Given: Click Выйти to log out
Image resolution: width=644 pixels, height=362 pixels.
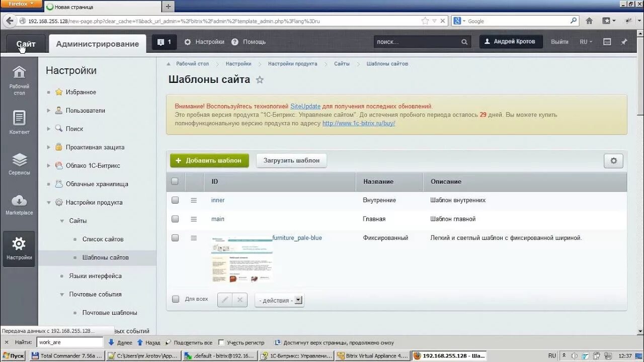Looking at the screenshot, I should pos(559,42).
